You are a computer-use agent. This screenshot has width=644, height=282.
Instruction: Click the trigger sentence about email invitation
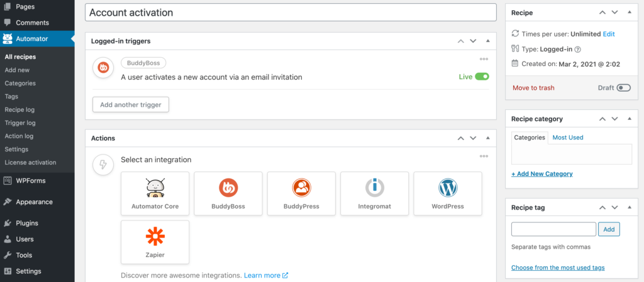pos(211,77)
